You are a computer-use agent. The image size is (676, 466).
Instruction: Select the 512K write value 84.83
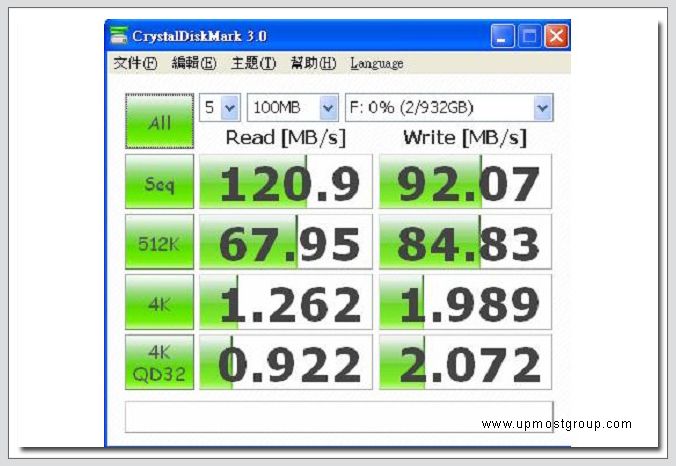tap(465, 242)
